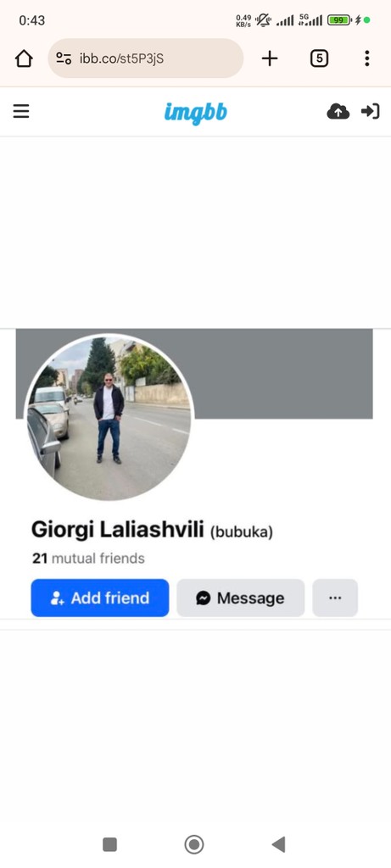This screenshot has height=868, width=391.
Task: Tap the gray cover photo area
Action: [282, 374]
